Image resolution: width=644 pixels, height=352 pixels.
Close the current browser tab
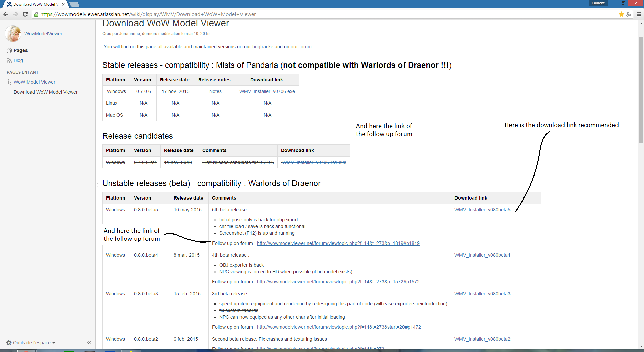tap(63, 4)
